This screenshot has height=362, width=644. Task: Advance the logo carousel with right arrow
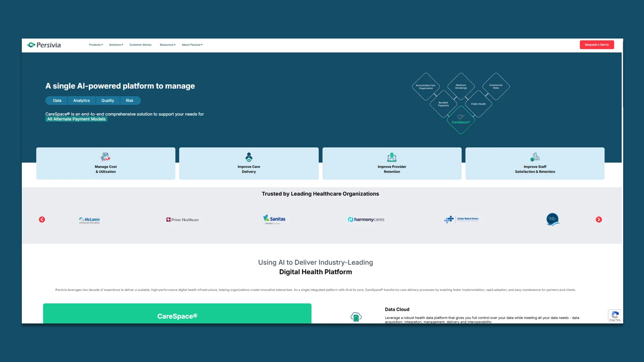(x=599, y=220)
